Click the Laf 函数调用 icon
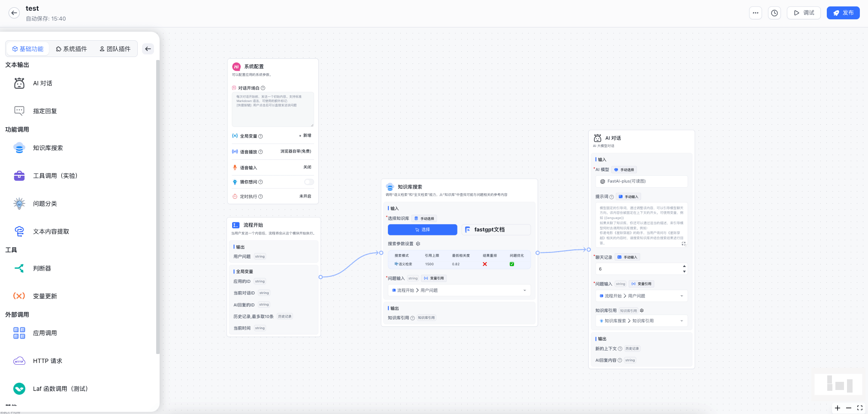Image resolution: width=868 pixels, height=414 pixels. [19, 389]
